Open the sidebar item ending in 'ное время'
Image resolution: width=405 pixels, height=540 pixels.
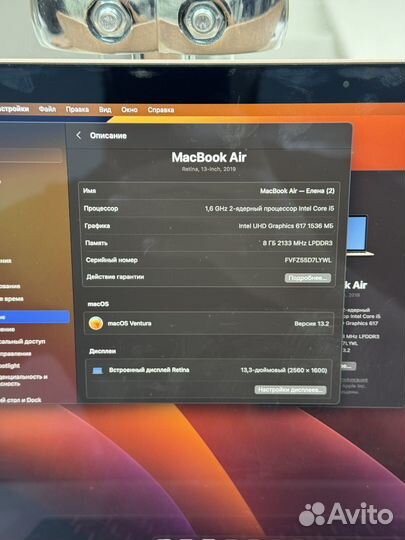[x=12, y=299]
